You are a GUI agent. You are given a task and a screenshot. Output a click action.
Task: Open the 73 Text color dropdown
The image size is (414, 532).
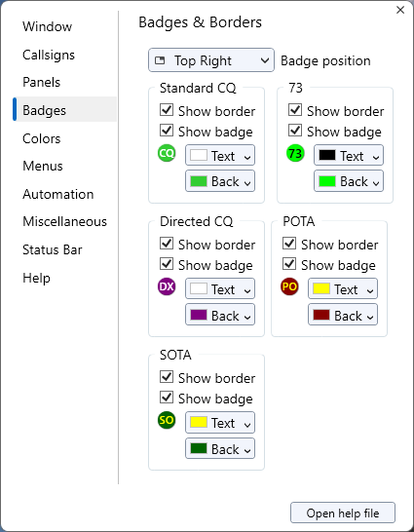tap(349, 155)
